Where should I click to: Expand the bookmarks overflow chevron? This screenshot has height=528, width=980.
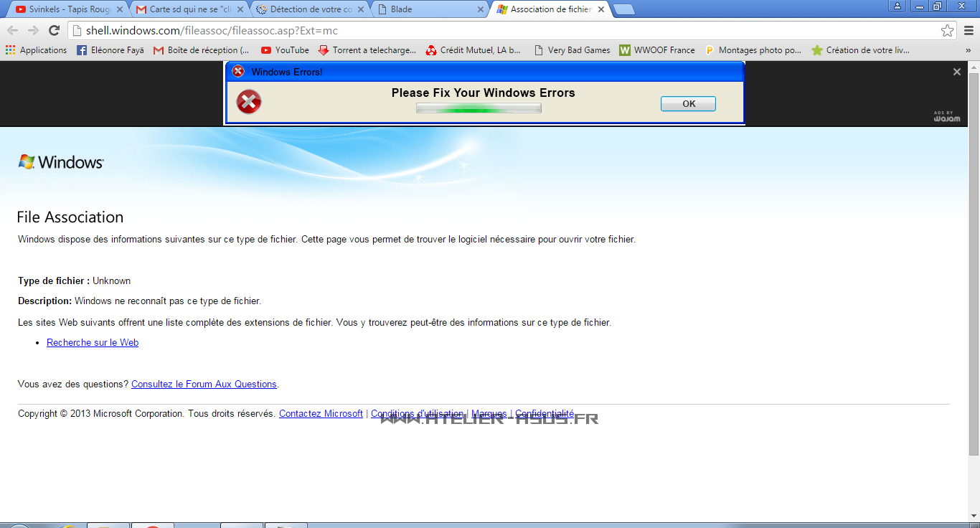968,50
